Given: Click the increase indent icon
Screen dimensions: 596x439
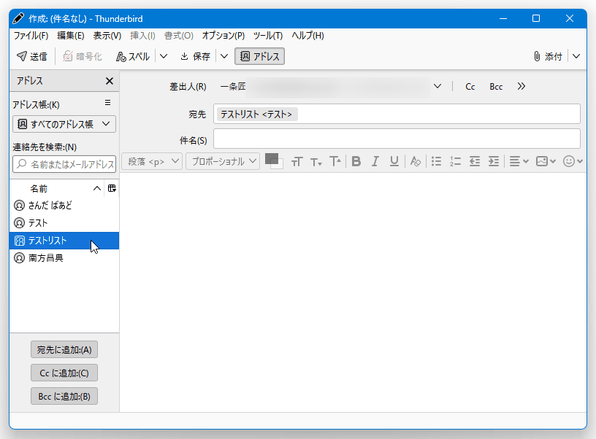Looking at the screenshot, I should pyautogui.click(x=494, y=162).
